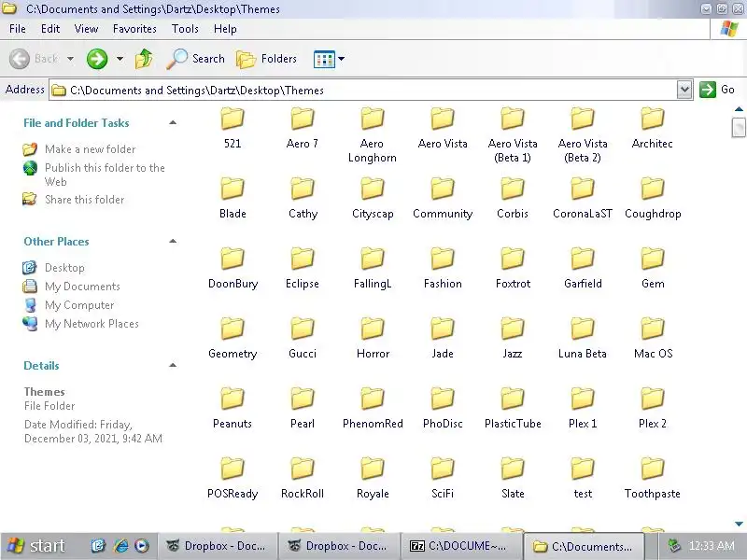The width and height of the screenshot is (747, 560).
Task: Collapse the Details panel
Action: pos(173,365)
